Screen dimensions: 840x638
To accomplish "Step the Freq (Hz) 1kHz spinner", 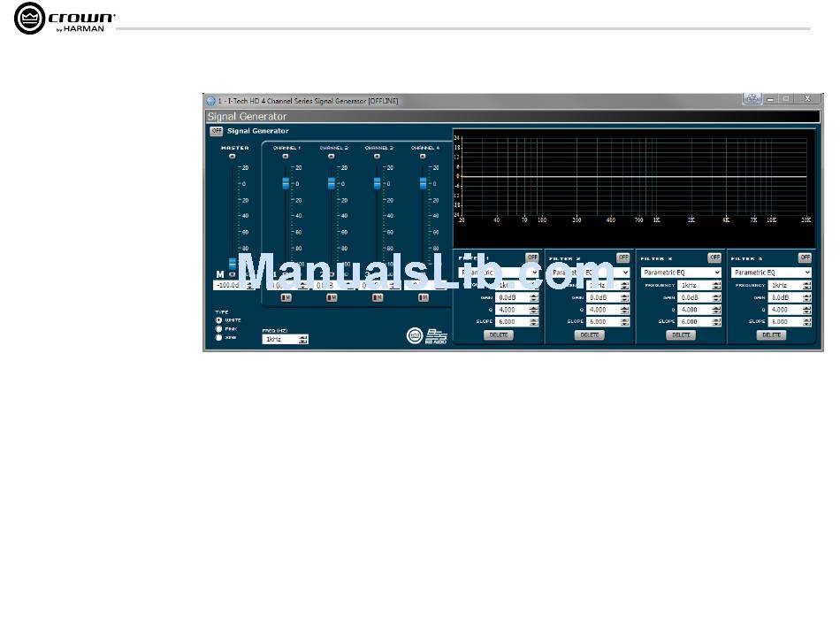I will (303, 340).
